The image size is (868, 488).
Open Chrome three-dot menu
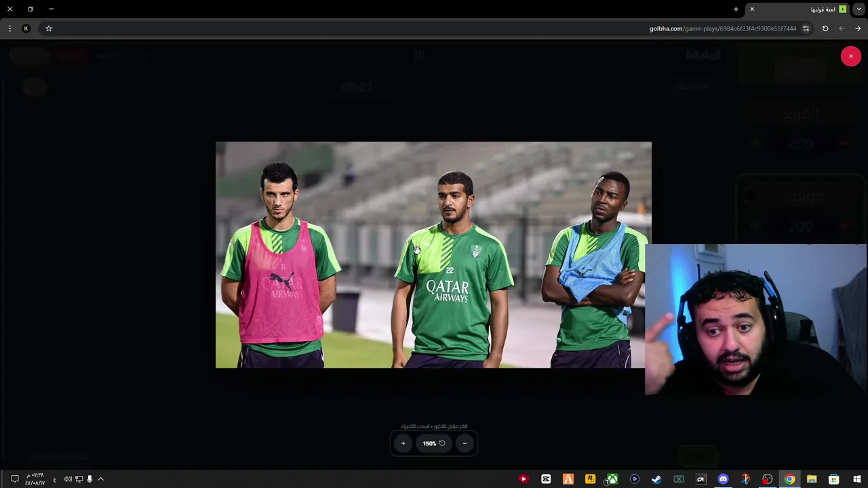[x=9, y=28]
